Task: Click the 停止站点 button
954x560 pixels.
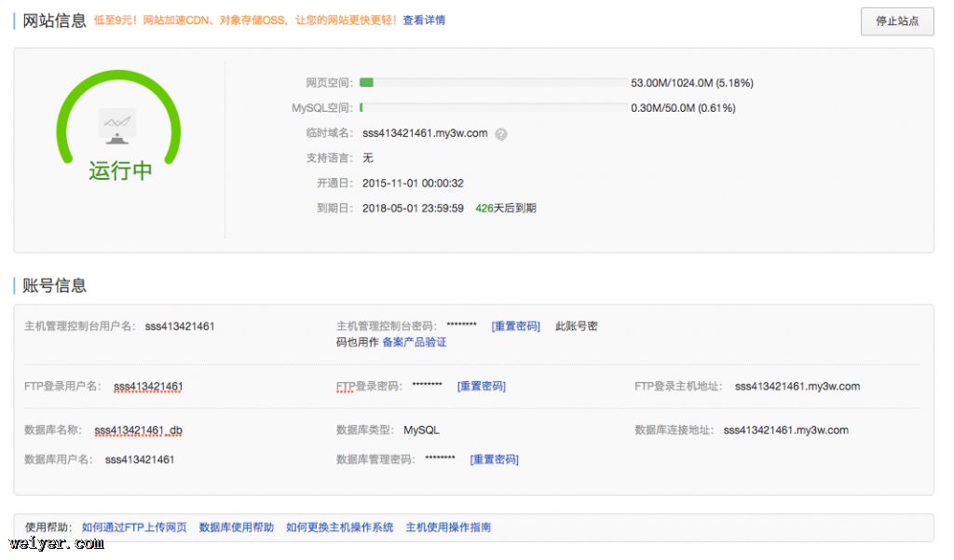Action: click(x=897, y=21)
